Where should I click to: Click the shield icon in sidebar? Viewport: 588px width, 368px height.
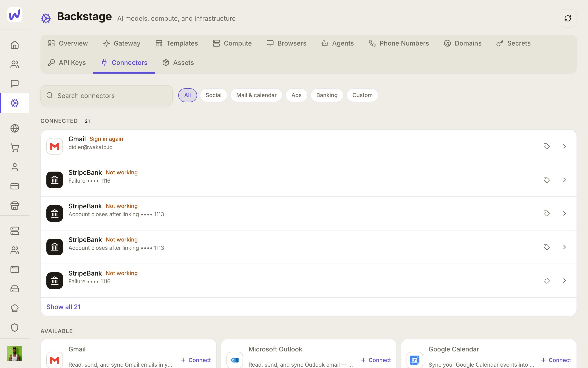click(14, 327)
